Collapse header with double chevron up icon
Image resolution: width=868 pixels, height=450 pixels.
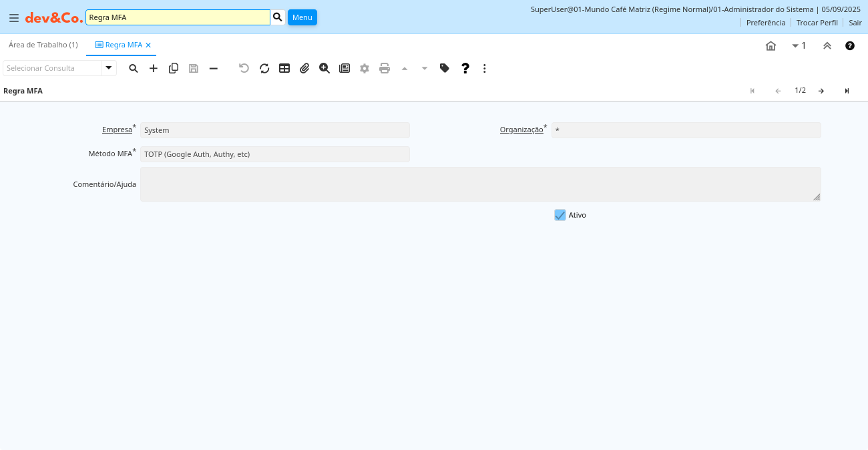click(x=827, y=45)
